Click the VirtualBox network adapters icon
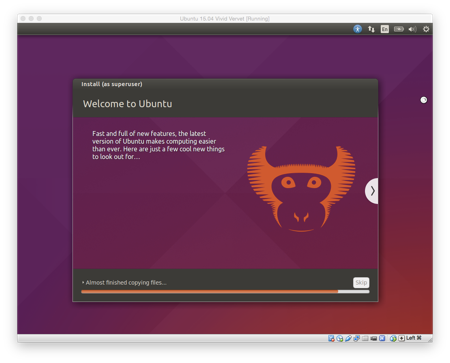 click(356, 338)
